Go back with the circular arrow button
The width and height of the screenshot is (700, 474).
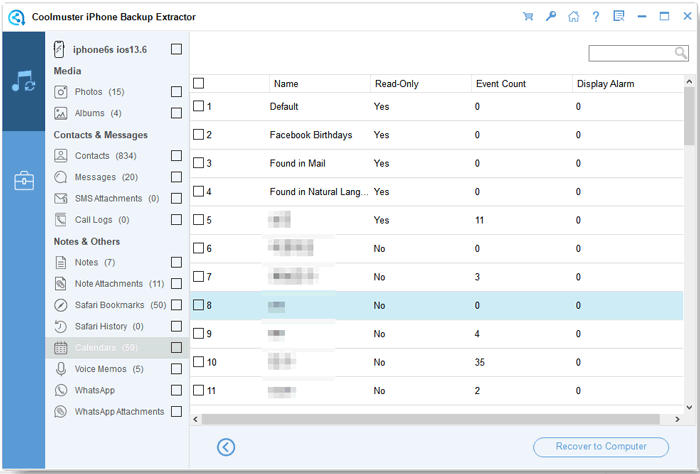click(x=226, y=447)
